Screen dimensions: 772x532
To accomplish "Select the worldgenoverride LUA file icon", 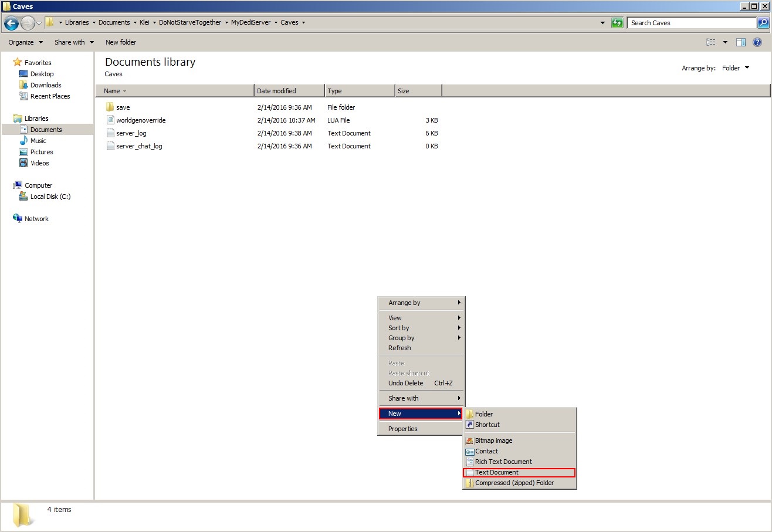I will point(110,120).
